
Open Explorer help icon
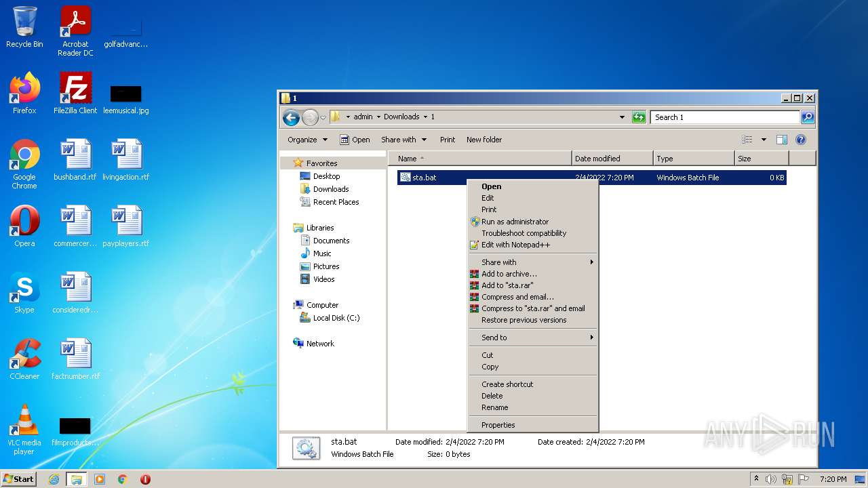[x=801, y=140]
